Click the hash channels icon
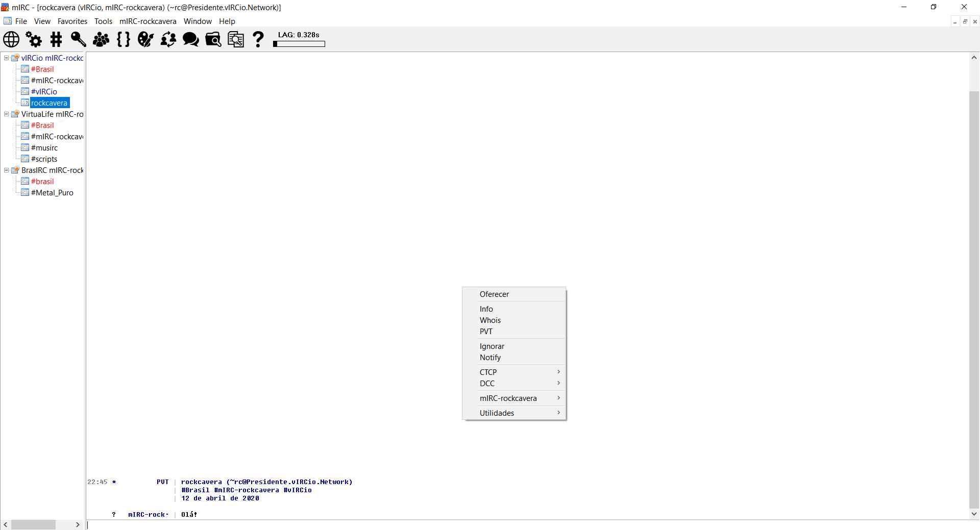This screenshot has height=530, width=980. pyautogui.click(x=56, y=39)
